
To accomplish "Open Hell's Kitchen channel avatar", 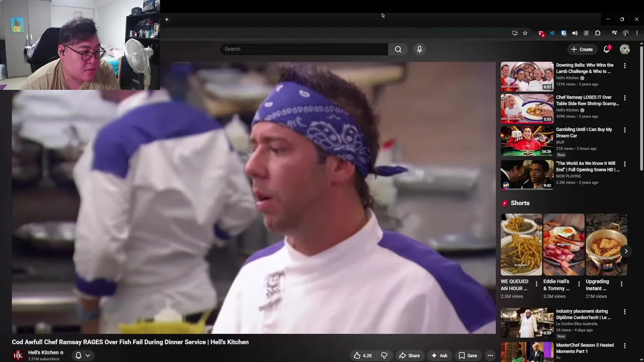I will [x=18, y=355].
